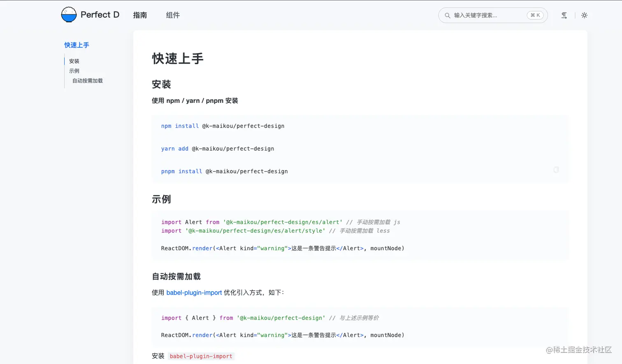Click the npm install command line in code block
This screenshot has height=364, width=622.
coord(223,126)
